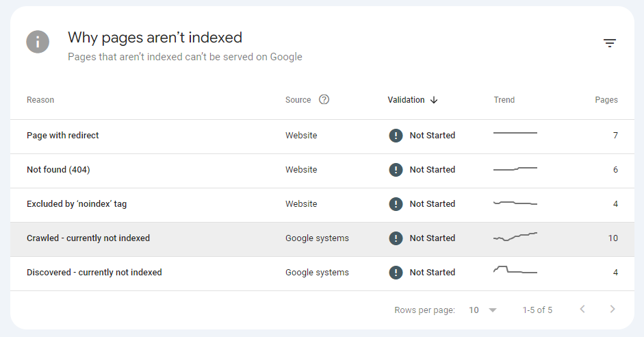Screen dimensions: 644x337
Task: Click the Source column header
Action: click(298, 100)
